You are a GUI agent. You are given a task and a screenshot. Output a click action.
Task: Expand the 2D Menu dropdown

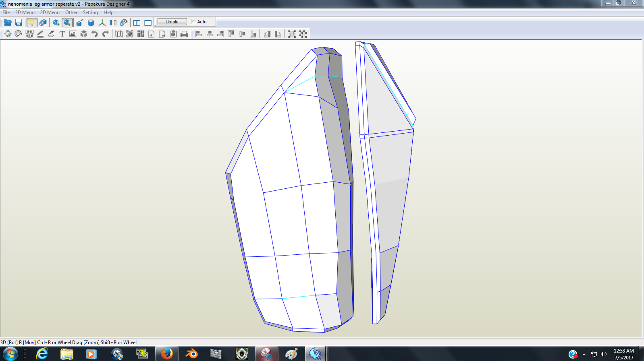click(x=50, y=12)
